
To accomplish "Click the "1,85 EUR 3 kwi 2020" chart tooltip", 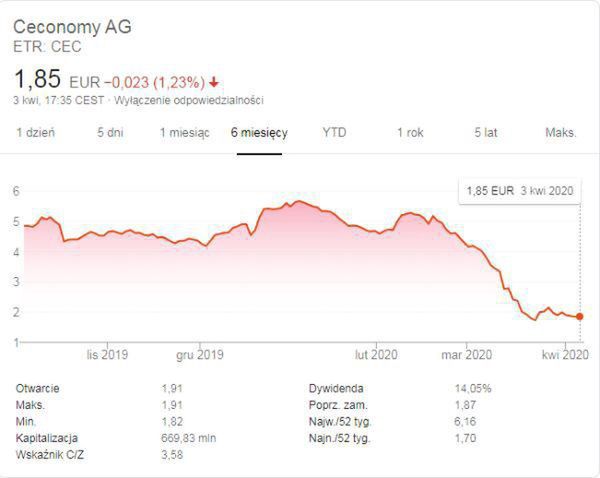I will 521,190.
